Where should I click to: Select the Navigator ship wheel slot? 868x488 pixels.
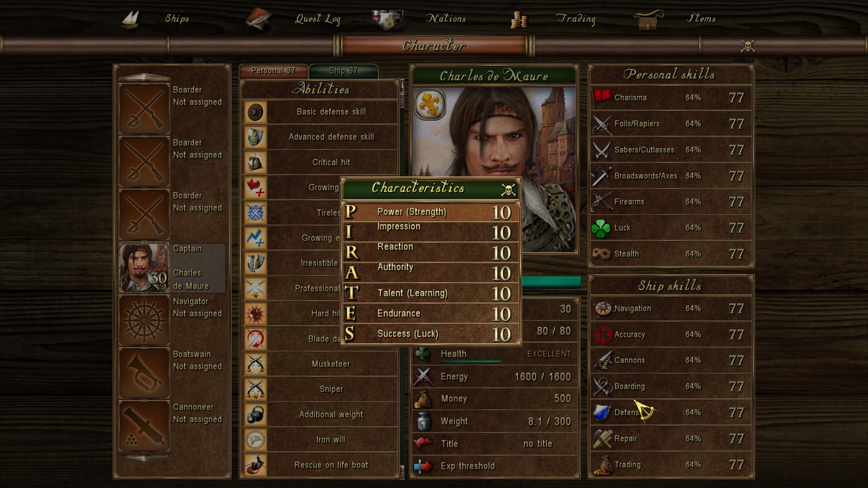point(144,321)
